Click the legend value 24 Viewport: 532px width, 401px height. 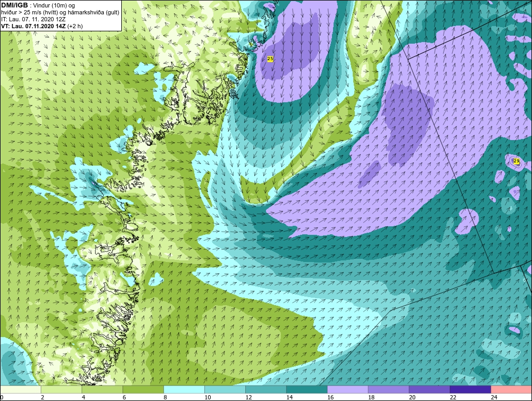pyautogui.click(x=494, y=397)
